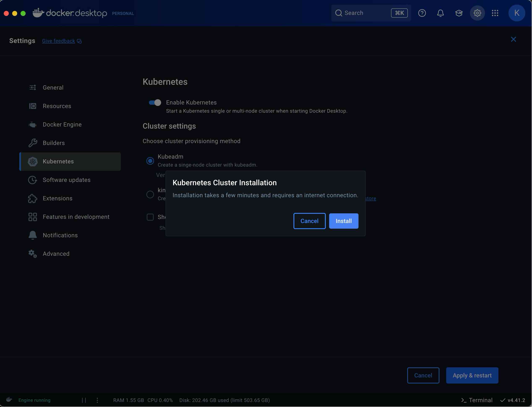The width and height of the screenshot is (532, 407).
Task: Toggle Enable Kubernetes switch
Action: [155, 103]
